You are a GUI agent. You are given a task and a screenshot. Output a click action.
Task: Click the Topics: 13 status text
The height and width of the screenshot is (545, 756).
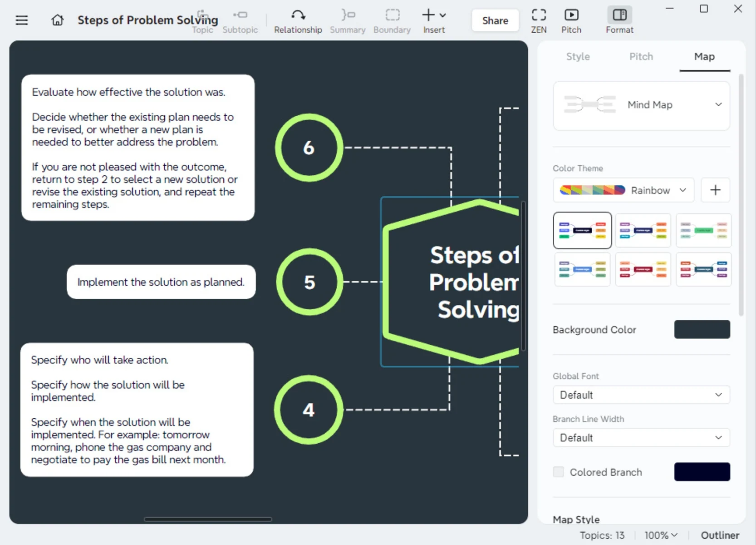click(602, 535)
